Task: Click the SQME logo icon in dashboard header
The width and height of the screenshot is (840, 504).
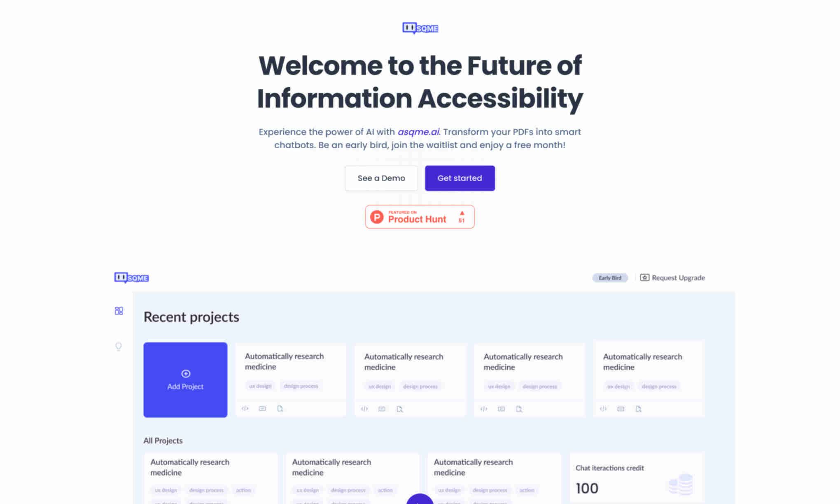Action: point(131,277)
